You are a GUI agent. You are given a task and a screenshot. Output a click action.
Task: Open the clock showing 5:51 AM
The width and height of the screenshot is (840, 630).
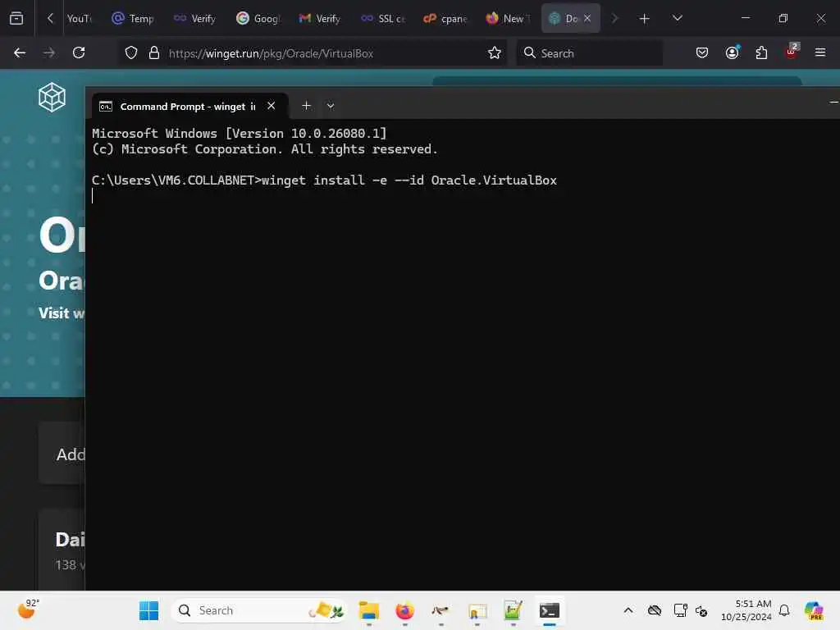(x=746, y=610)
